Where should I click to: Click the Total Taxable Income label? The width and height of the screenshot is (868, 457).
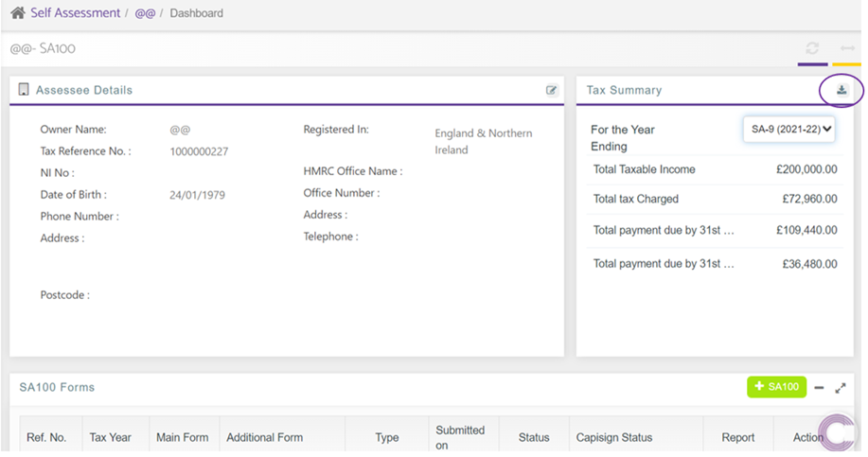click(x=645, y=169)
